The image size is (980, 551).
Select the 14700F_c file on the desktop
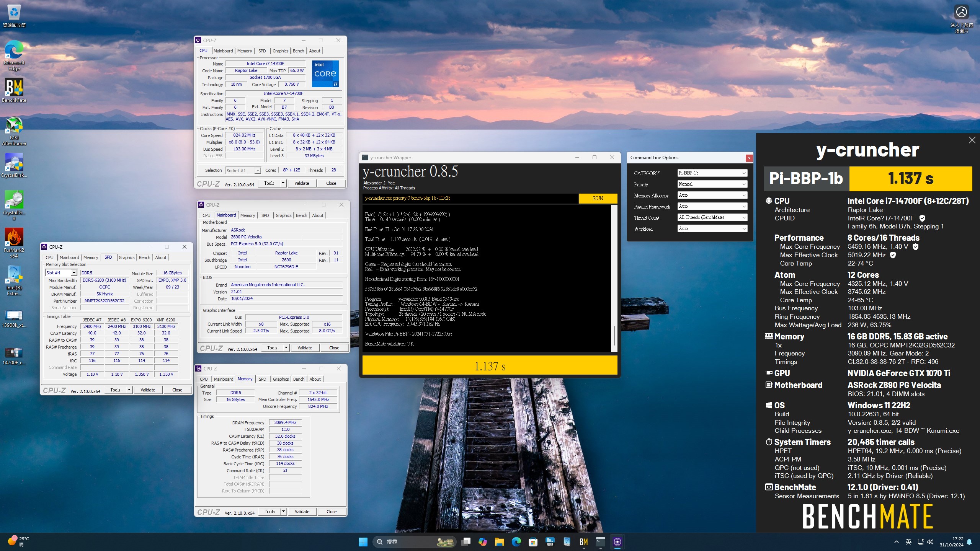(14, 356)
